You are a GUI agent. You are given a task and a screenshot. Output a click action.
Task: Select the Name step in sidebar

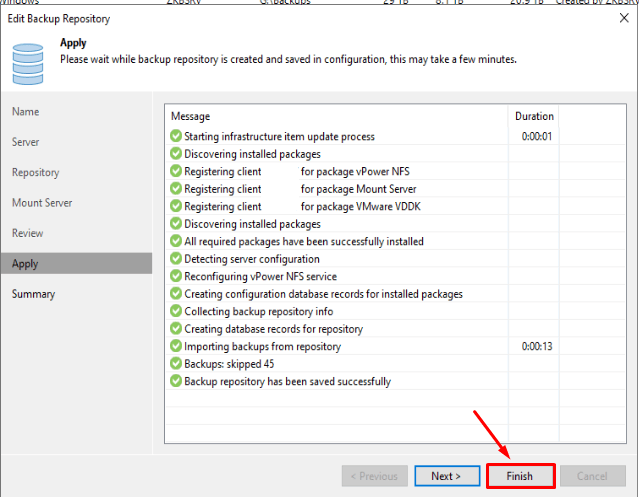pos(26,112)
